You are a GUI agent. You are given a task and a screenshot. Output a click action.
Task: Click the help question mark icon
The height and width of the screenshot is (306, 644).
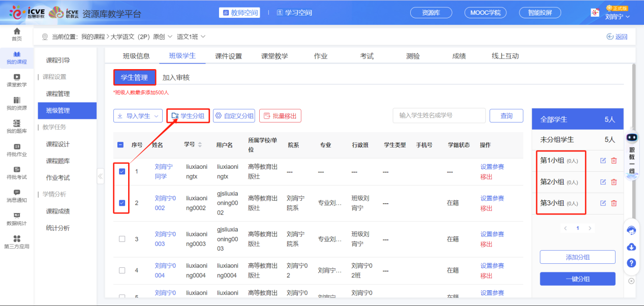tap(631, 263)
